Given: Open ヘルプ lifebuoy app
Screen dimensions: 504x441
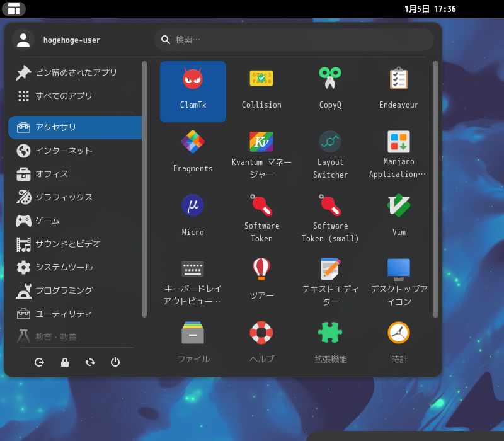Looking at the screenshot, I should pyautogui.click(x=261, y=343).
